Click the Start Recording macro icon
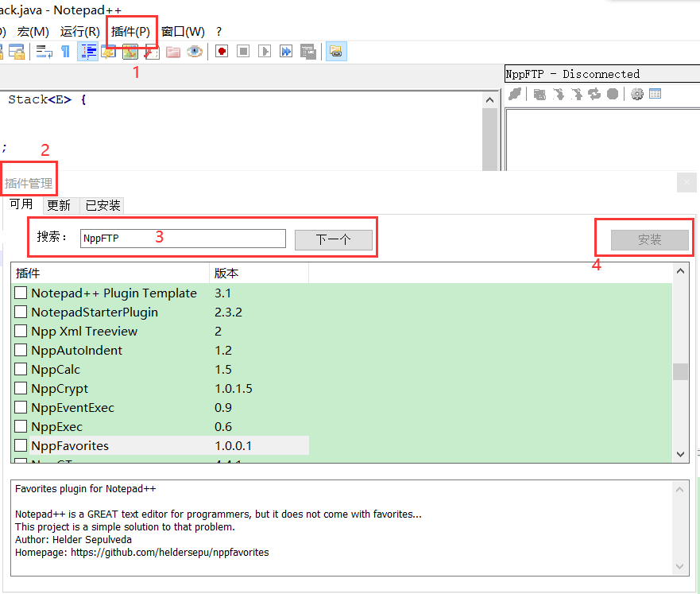700x594 pixels. tap(222, 52)
